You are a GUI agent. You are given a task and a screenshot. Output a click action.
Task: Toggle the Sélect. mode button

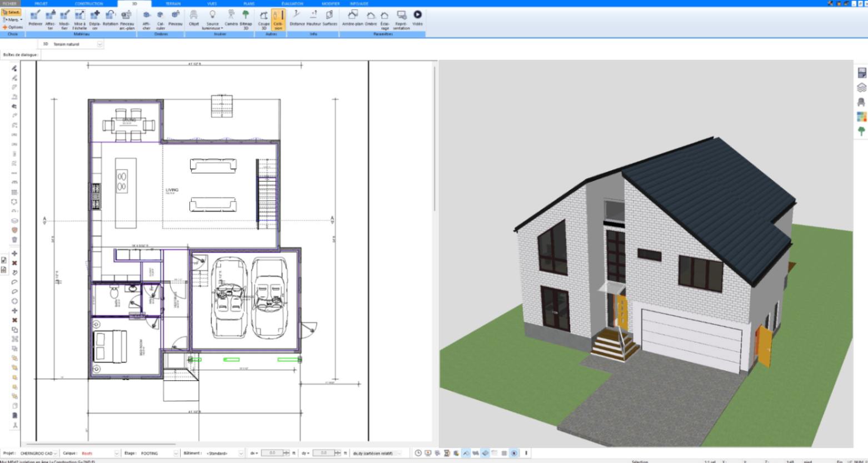[x=12, y=12]
